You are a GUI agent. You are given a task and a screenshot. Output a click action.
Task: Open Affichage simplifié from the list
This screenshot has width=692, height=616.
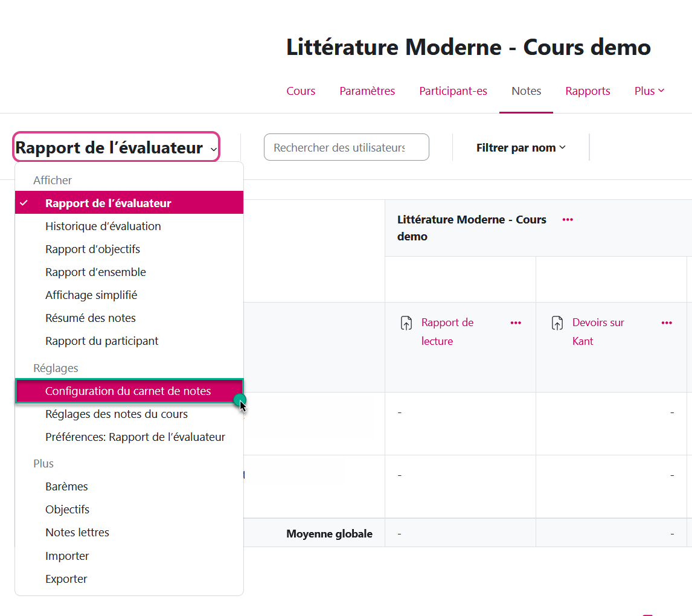tap(91, 295)
